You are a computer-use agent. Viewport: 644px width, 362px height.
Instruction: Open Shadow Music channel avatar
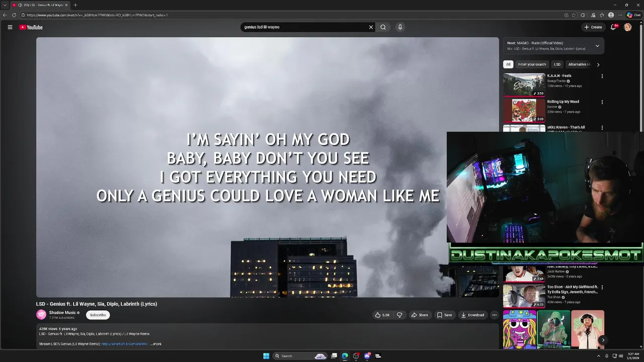(x=41, y=315)
